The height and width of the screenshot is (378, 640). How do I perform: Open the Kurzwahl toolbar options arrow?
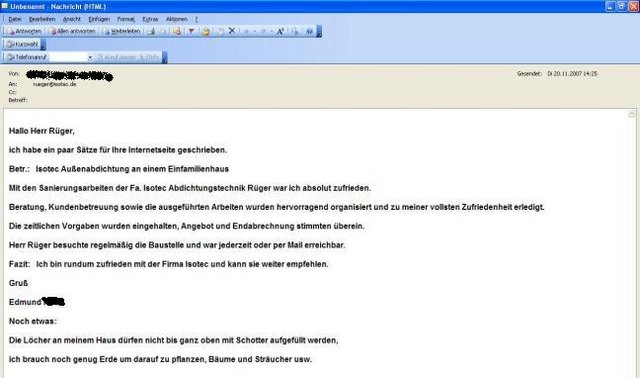(43, 44)
